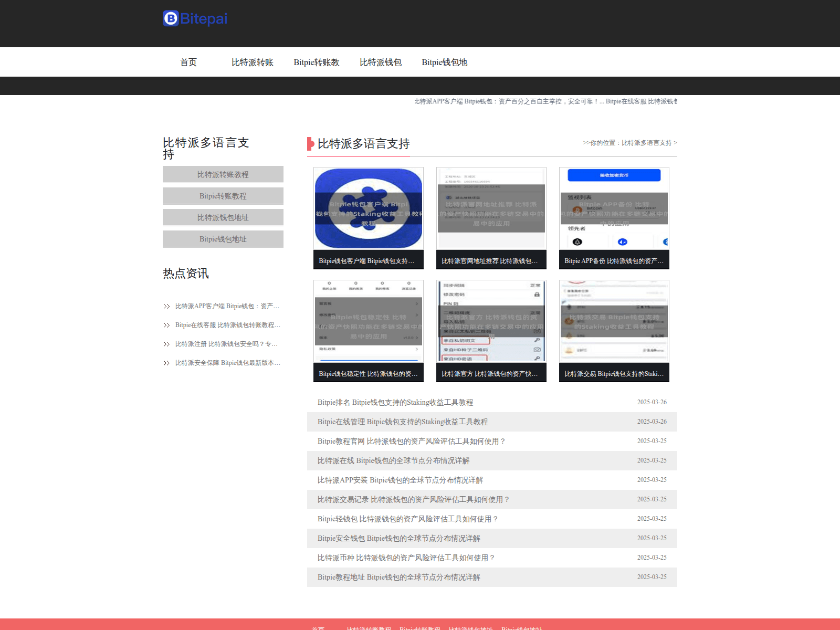This screenshot has height=630, width=840.
Task: Open hot news 比特派安全保障 link
Action: coord(228,363)
